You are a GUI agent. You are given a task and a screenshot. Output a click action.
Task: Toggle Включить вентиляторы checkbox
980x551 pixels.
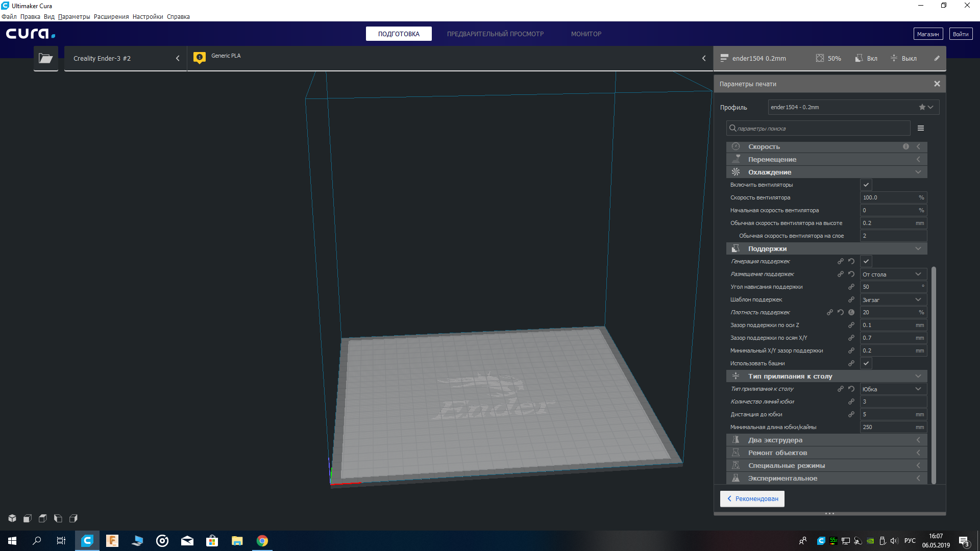pyautogui.click(x=866, y=185)
